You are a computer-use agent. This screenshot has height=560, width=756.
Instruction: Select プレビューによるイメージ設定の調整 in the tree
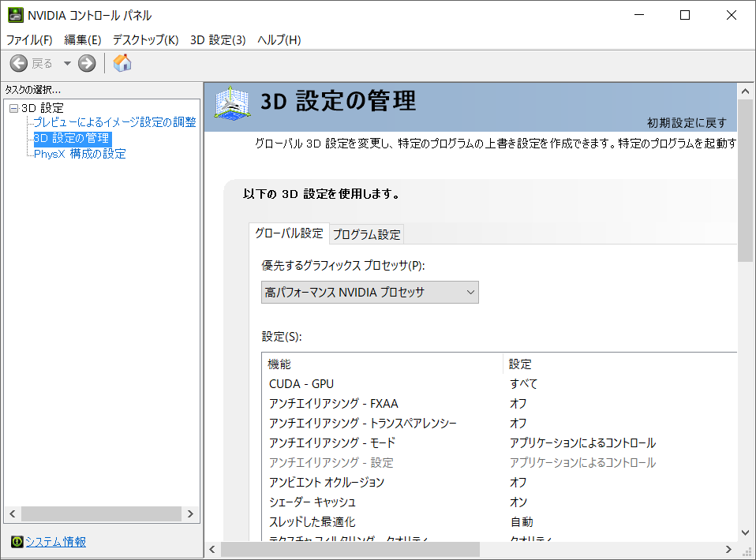point(114,122)
